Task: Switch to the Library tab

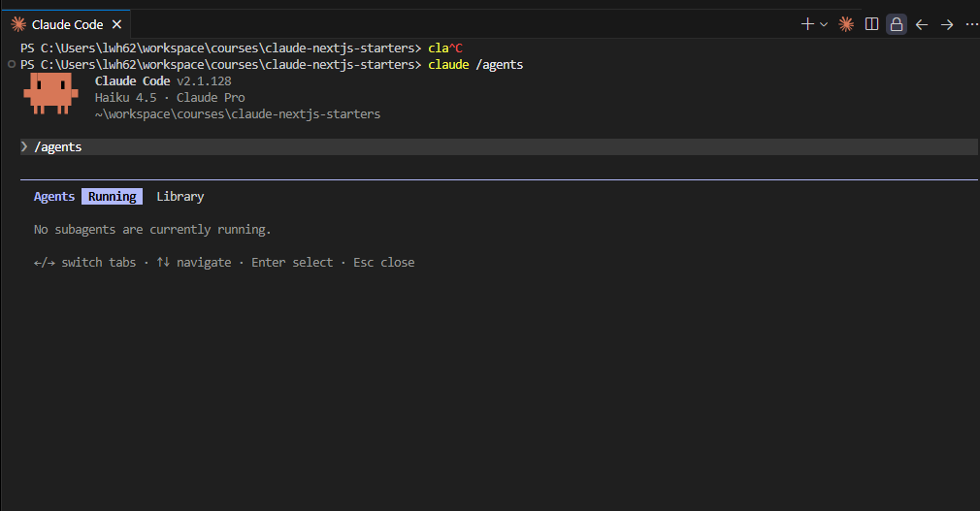Action: point(180,196)
